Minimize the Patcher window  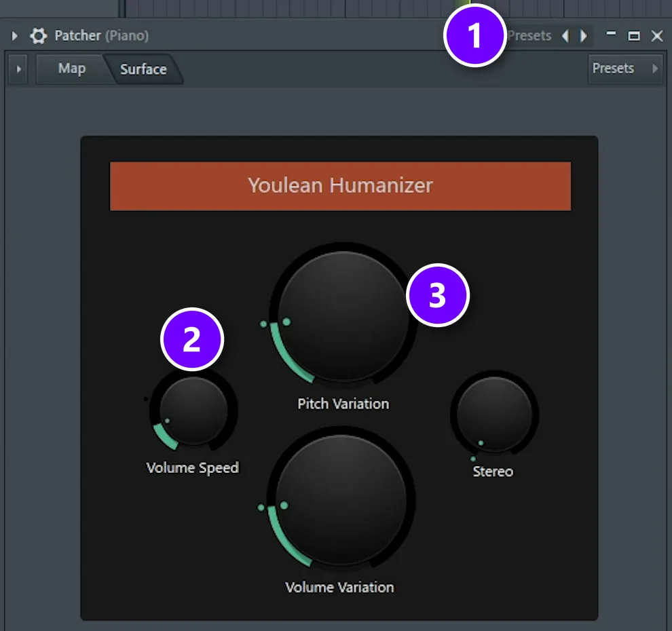611,33
